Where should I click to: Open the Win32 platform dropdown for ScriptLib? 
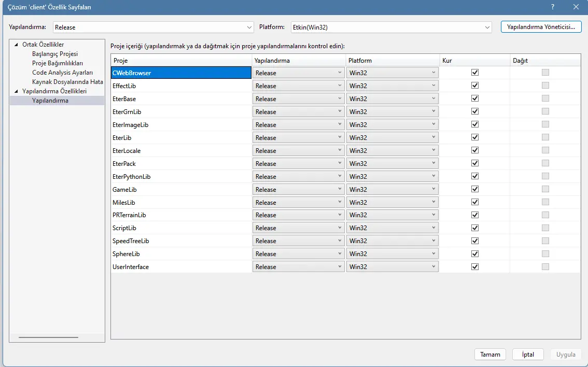pos(392,228)
